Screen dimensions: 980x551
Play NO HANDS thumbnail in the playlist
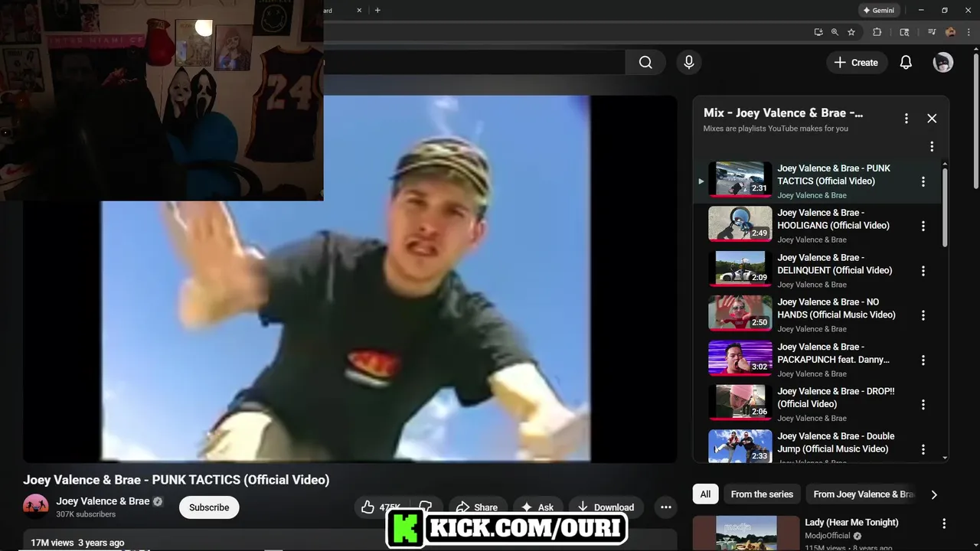point(740,313)
